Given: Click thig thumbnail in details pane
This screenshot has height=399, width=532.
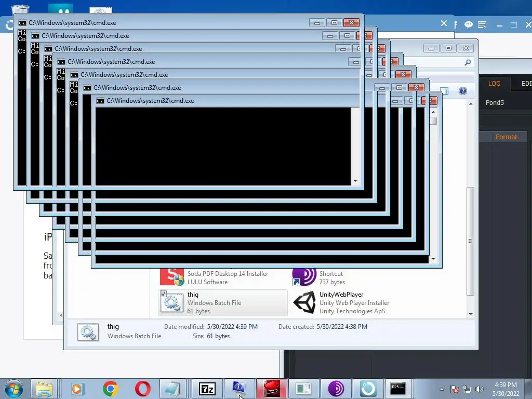Looking at the screenshot, I should [88, 332].
